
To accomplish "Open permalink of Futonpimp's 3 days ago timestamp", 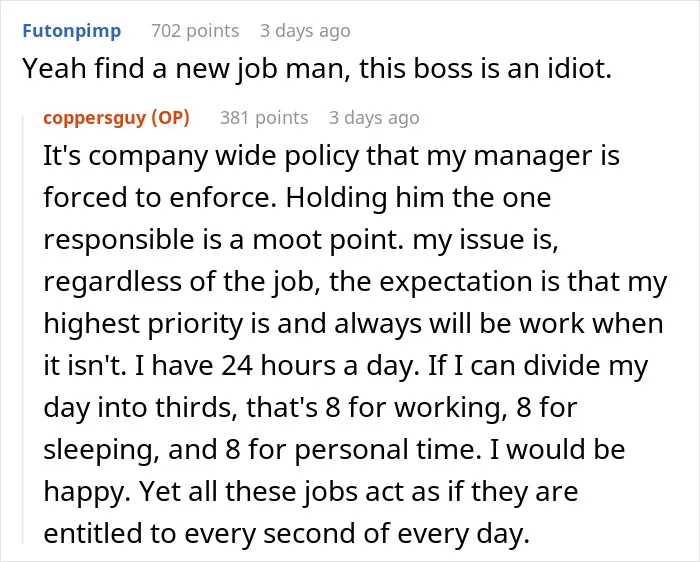I will [x=305, y=31].
